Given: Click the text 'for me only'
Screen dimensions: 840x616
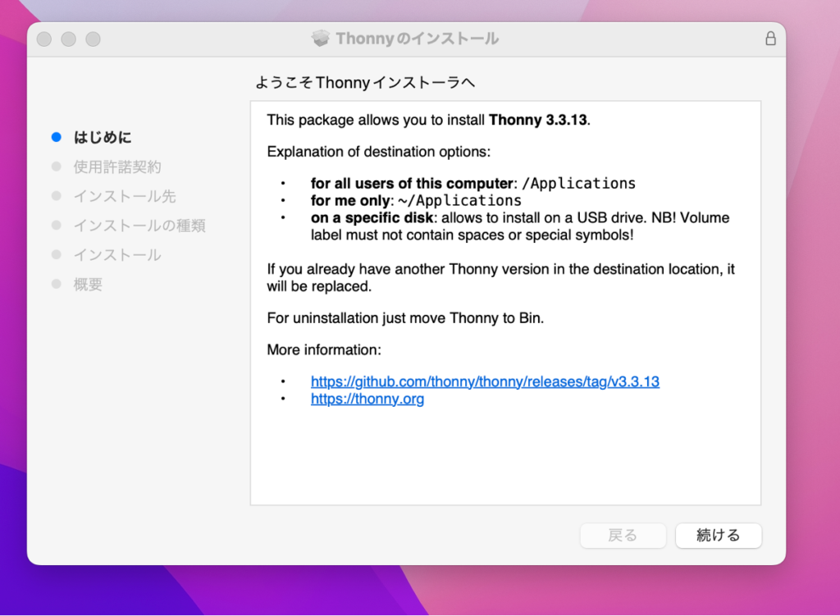Looking at the screenshot, I should (x=350, y=200).
